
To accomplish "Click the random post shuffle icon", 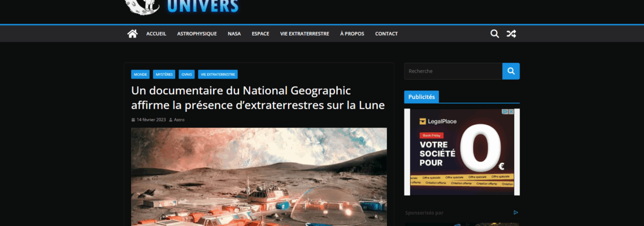I will (511, 34).
